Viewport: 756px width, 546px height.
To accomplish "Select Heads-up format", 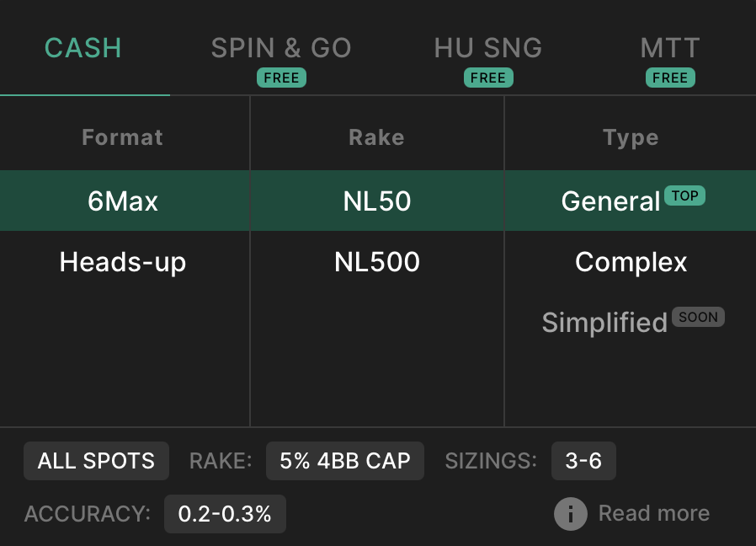I will 123,262.
